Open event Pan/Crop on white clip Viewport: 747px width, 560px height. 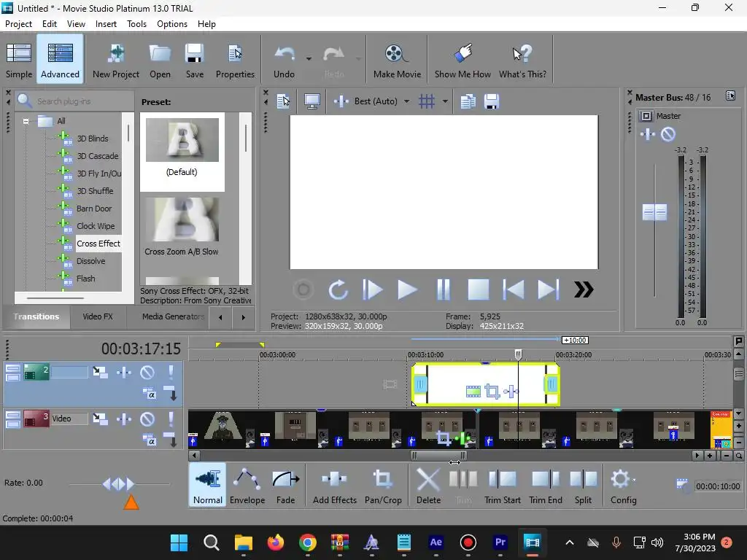coord(492,392)
